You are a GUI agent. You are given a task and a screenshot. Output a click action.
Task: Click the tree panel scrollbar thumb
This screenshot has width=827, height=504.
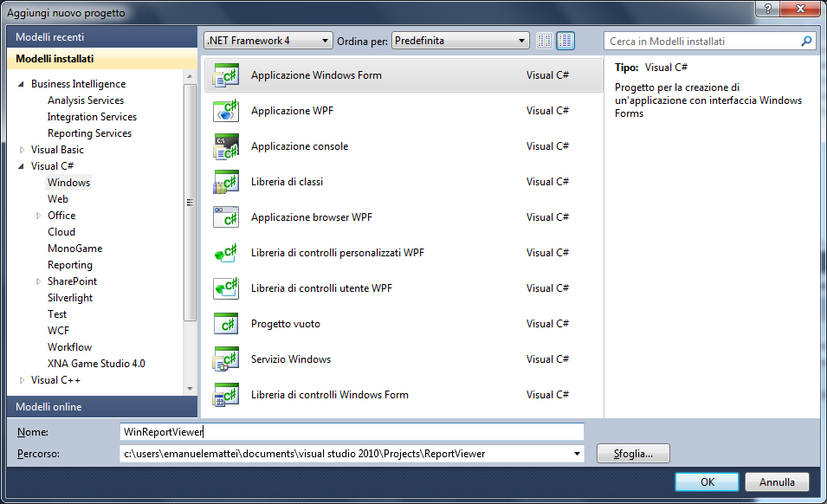[190, 203]
